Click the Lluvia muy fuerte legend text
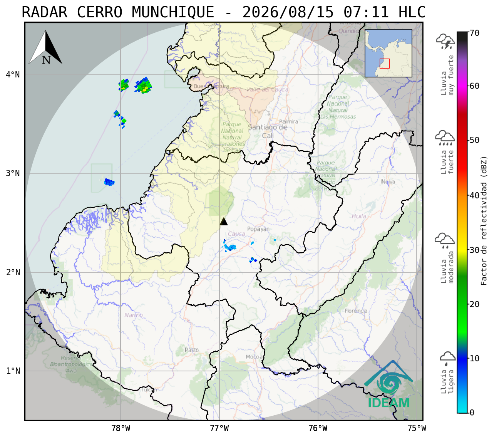This screenshot has width=504, height=438. [x=448, y=75]
